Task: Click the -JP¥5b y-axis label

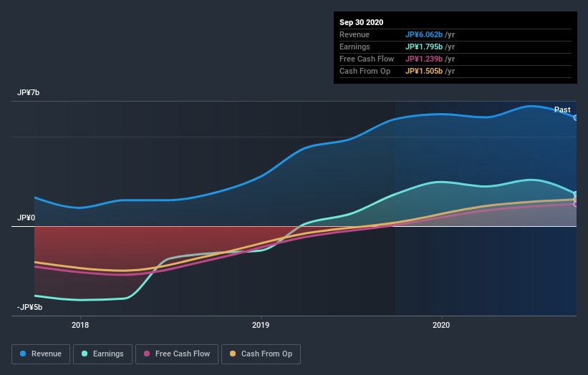Action: tap(29, 307)
